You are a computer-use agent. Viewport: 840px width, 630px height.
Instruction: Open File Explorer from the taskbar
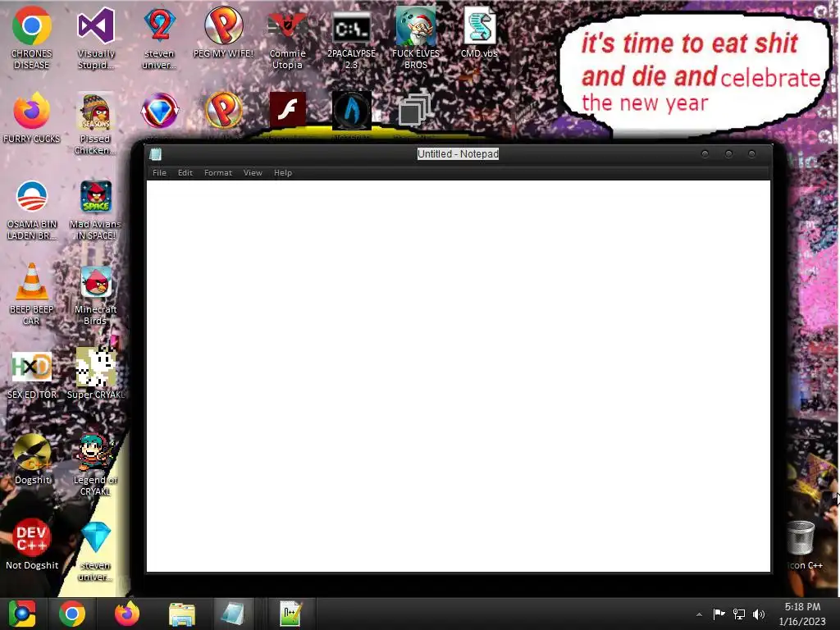click(x=181, y=614)
